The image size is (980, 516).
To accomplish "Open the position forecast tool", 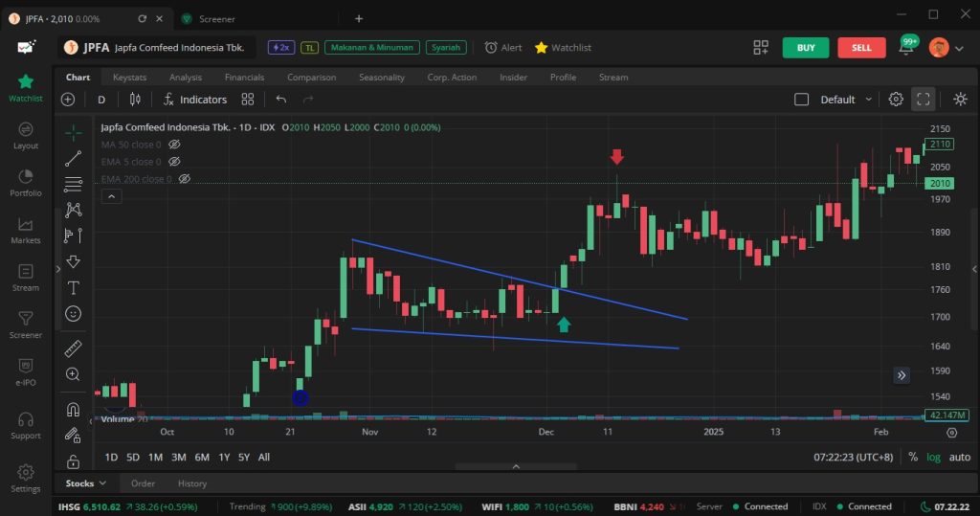I will point(73,236).
